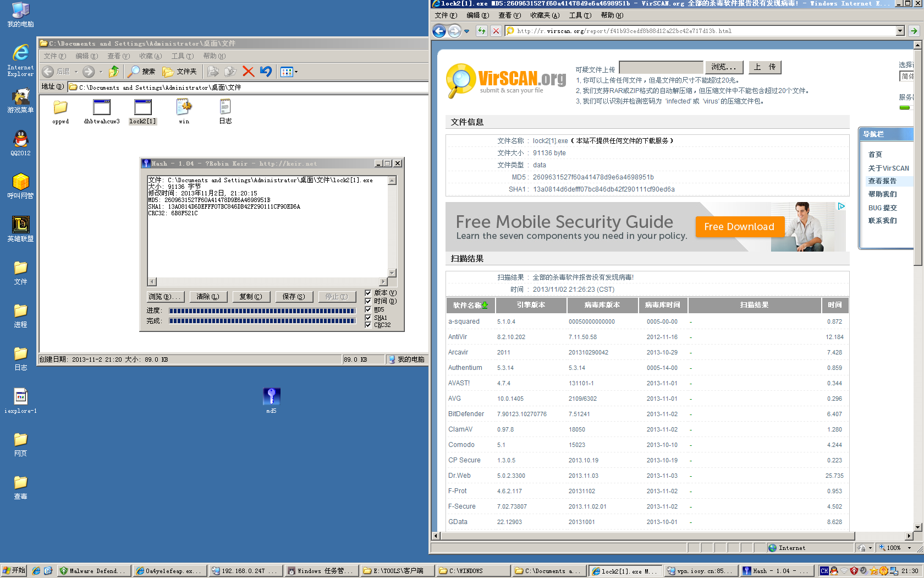Click the 进度 progress bar in Hash window

click(262, 311)
